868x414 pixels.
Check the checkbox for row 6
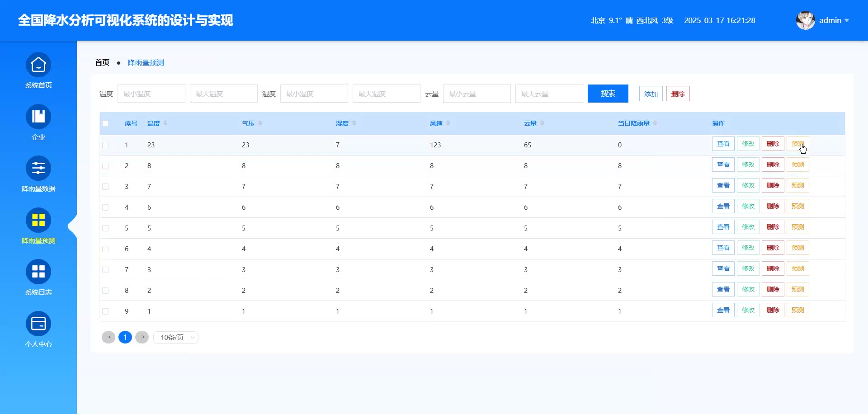click(x=105, y=249)
